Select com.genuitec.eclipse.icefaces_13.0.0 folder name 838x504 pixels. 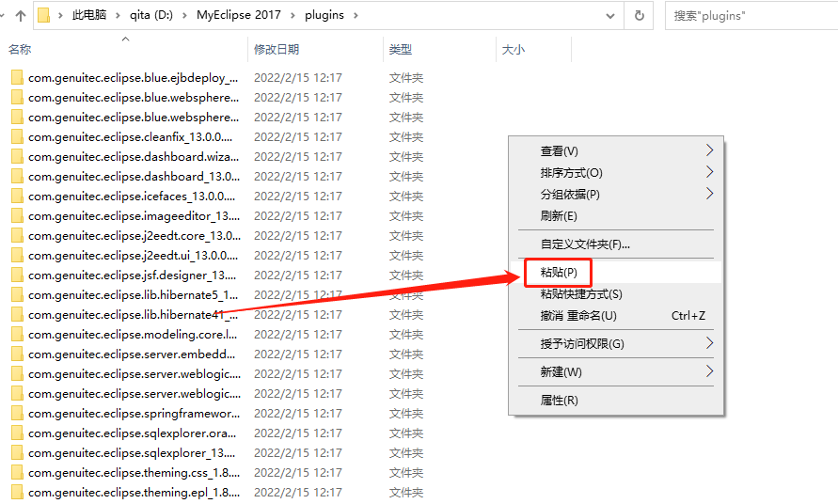pos(132,197)
